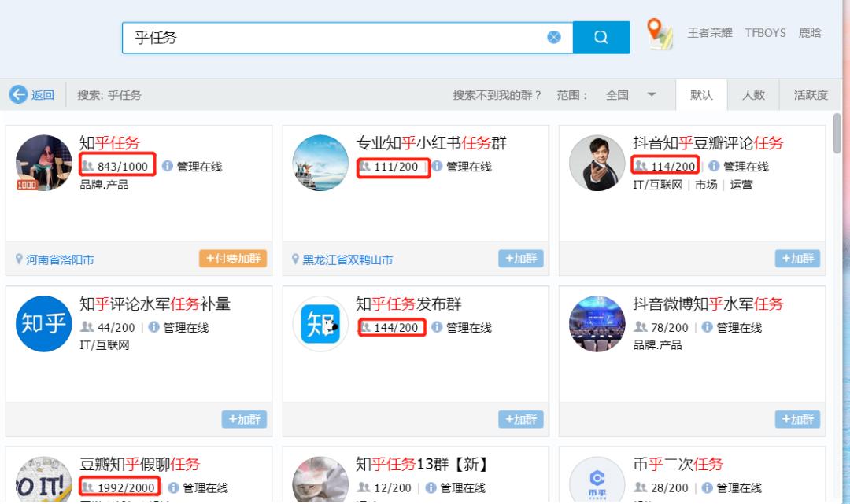Screen dimensions: 850x504
Task: Collapse the region selector chevron
Action: [x=652, y=95]
